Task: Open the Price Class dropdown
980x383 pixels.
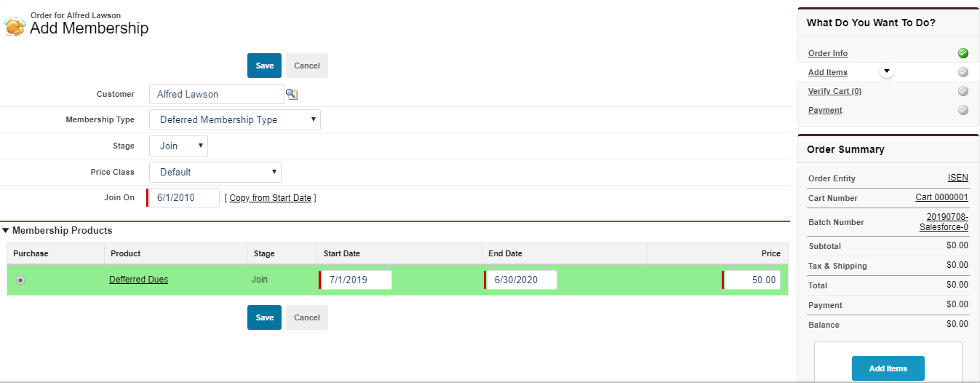Action: (x=215, y=173)
